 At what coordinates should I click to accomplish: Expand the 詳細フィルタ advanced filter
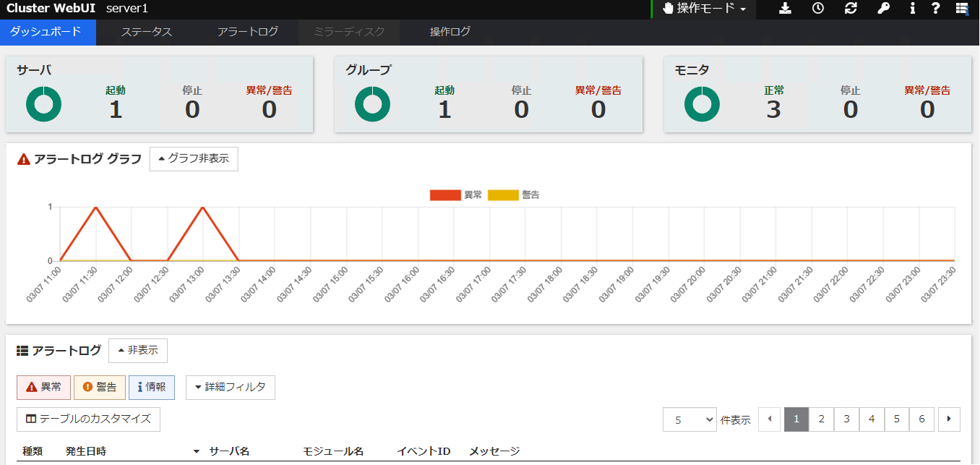[230, 388]
